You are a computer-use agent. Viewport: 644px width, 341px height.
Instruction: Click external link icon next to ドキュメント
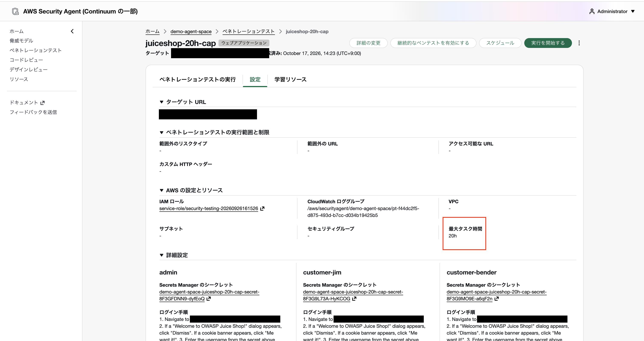43,102
